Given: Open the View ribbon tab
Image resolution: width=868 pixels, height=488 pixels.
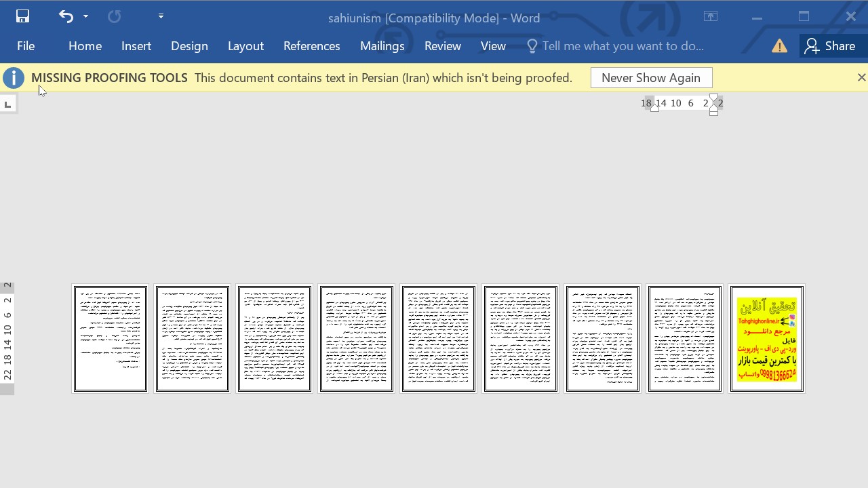Looking at the screenshot, I should point(493,46).
